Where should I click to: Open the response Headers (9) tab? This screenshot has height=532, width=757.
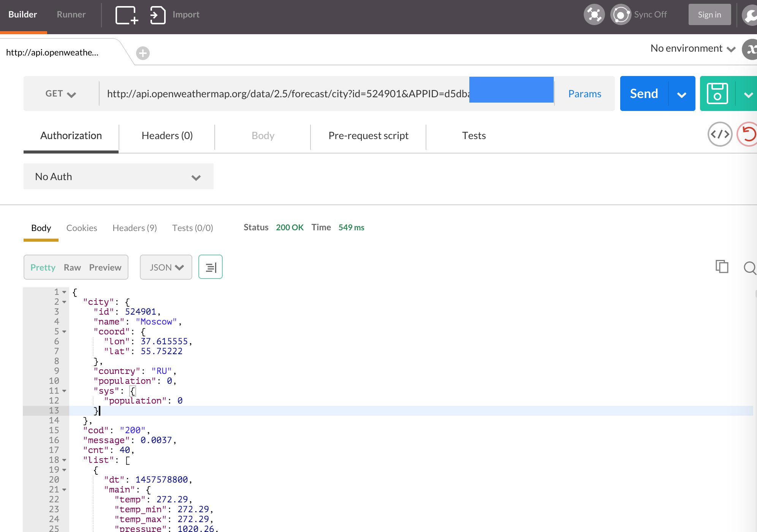click(135, 228)
